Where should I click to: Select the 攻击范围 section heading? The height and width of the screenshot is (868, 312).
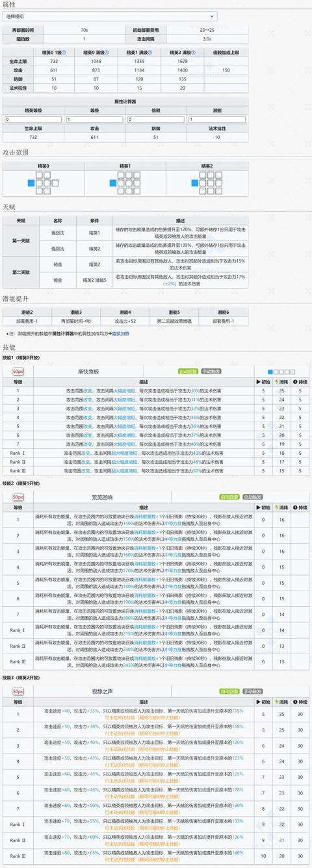coord(16,151)
